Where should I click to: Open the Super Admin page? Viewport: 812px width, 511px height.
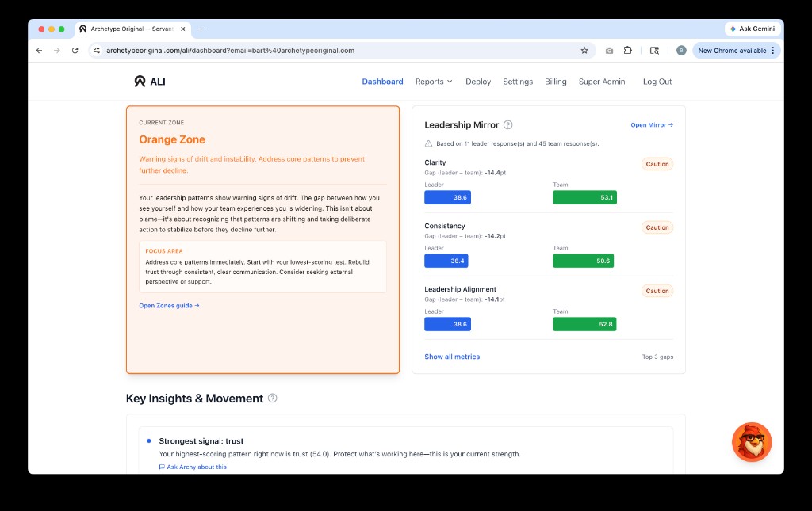602,82
